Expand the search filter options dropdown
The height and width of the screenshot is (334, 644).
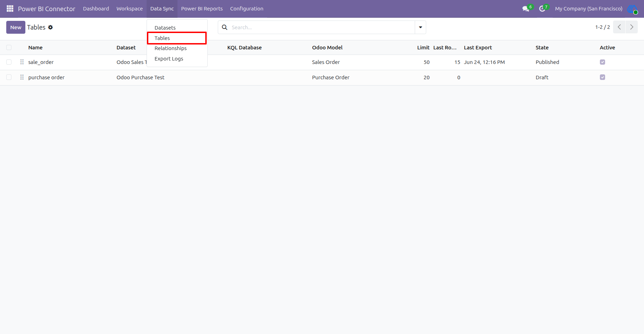click(420, 27)
